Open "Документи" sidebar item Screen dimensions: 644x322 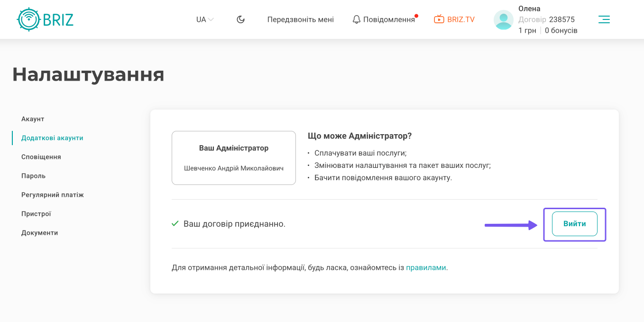click(39, 233)
